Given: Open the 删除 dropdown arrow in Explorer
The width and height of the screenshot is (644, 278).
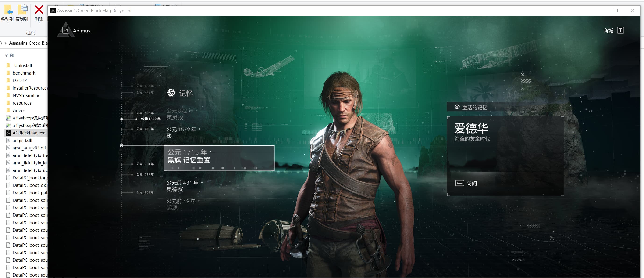Looking at the screenshot, I should pyautogui.click(x=39, y=22).
